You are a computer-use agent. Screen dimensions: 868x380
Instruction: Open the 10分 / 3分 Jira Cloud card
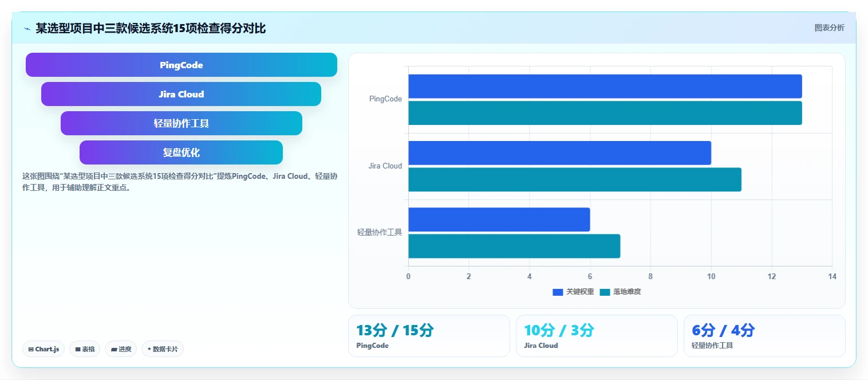[597, 336]
